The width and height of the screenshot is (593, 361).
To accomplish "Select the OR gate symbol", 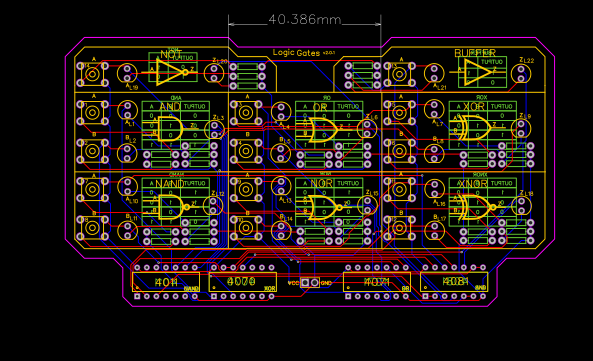I will [323, 130].
